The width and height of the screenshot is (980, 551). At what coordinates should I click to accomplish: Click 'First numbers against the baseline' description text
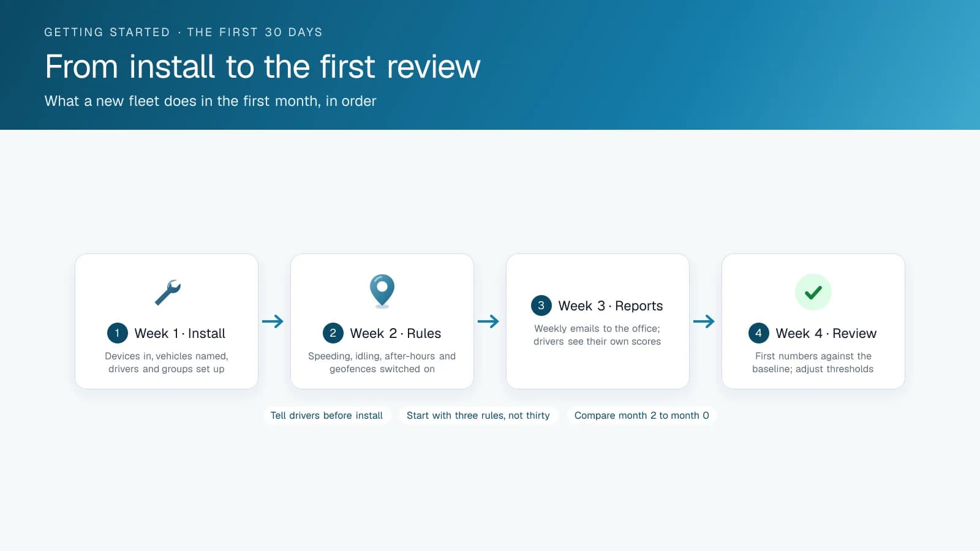pos(813,362)
